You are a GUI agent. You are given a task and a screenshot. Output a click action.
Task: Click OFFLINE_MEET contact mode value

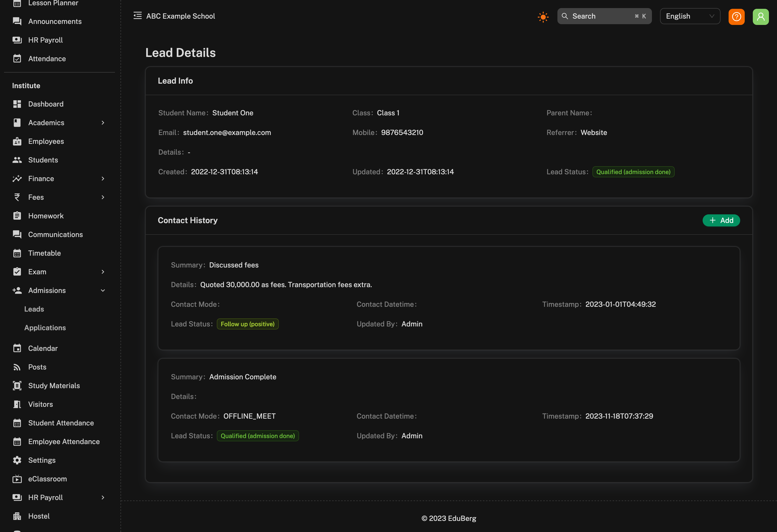249,416
